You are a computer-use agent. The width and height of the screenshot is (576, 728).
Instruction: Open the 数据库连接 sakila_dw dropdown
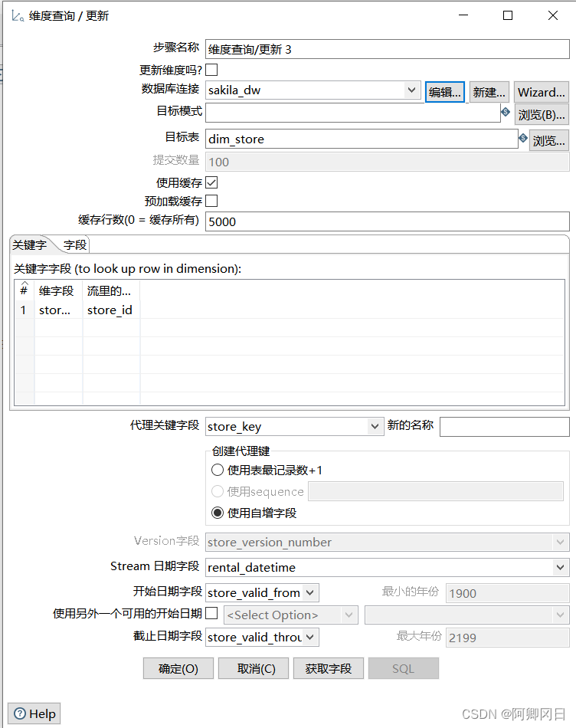click(411, 90)
